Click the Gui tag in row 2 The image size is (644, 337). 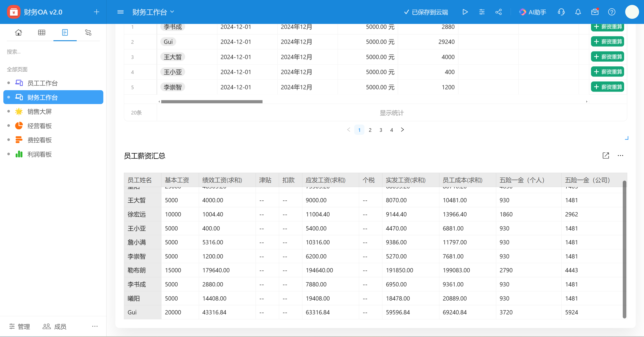(168, 42)
